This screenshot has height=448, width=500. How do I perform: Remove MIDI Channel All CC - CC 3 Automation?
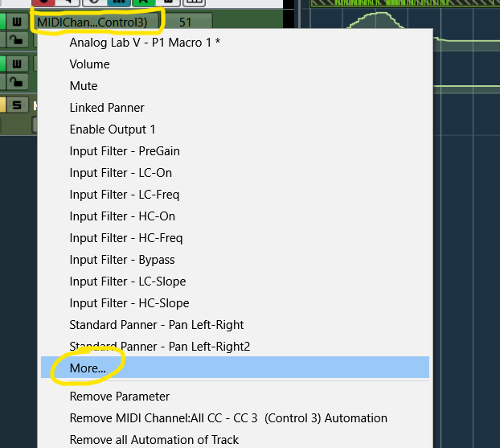(228, 418)
